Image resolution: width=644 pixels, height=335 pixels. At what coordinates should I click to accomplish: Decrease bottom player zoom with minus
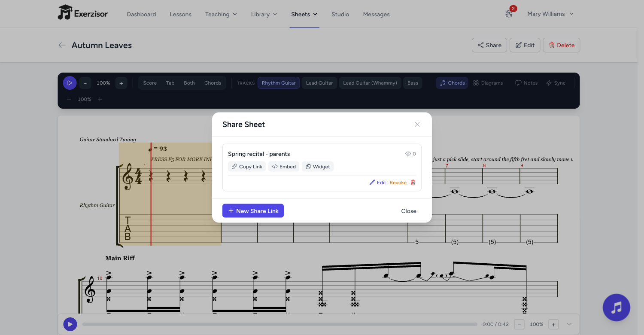519,324
